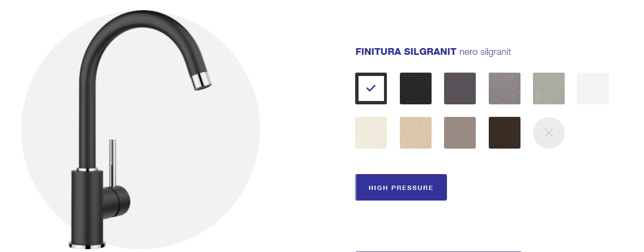Click the faucet's chrome lever handle
644x252 pixels.
click(112, 163)
